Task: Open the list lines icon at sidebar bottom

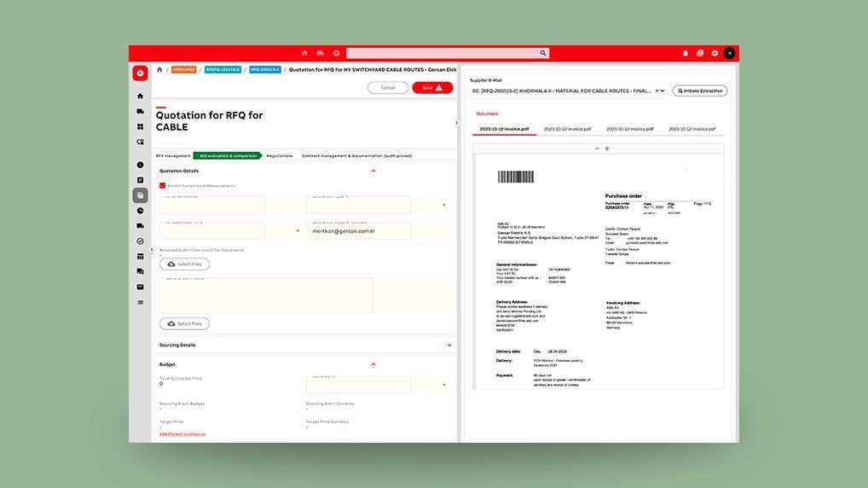Action: pyautogui.click(x=140, y=302)
